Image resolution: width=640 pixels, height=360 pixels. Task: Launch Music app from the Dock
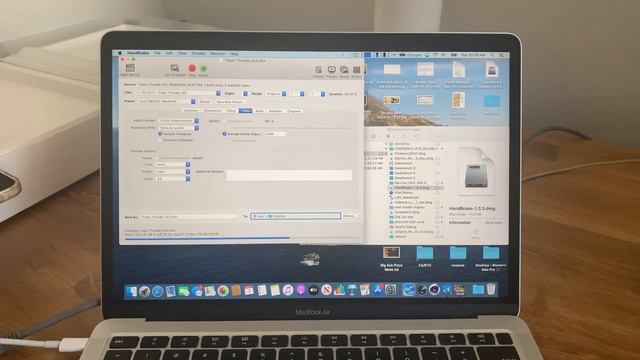(x=288, y=290)
